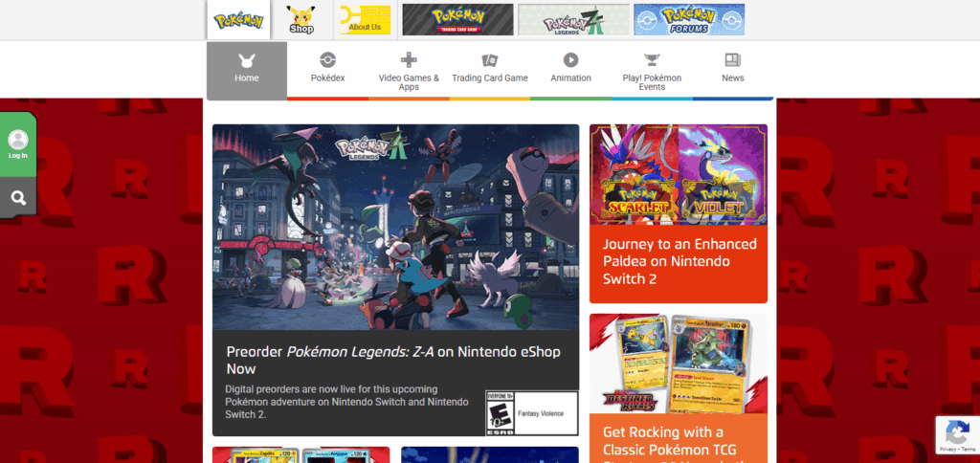The width and height of the screenshot is (980, 463).
Task: Click the reCAPTCHA Terms link
Action: (x=969, y=450)
